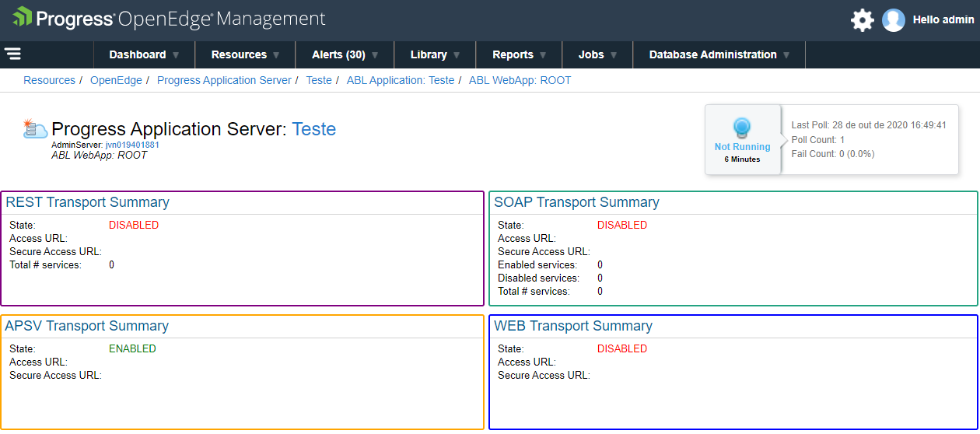Open Progress Application Server breadcrumb link

(x=224, y=80)
